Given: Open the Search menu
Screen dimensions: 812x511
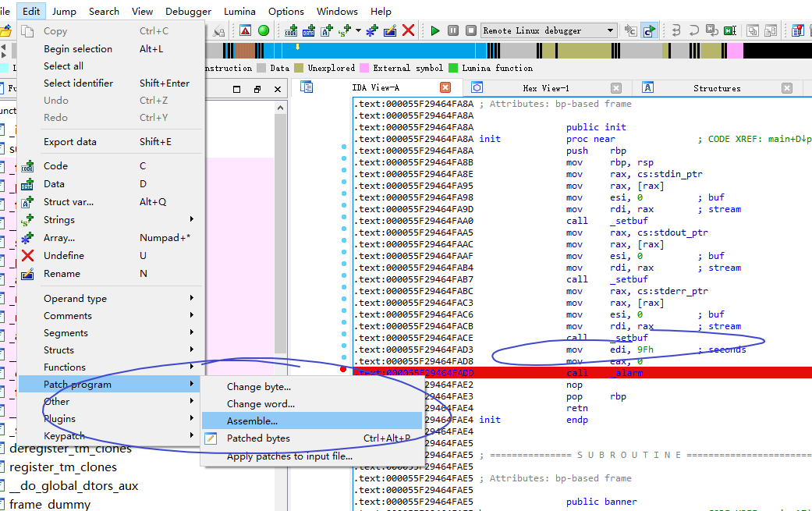Looking at the screenshot, I should click(104, 12).
